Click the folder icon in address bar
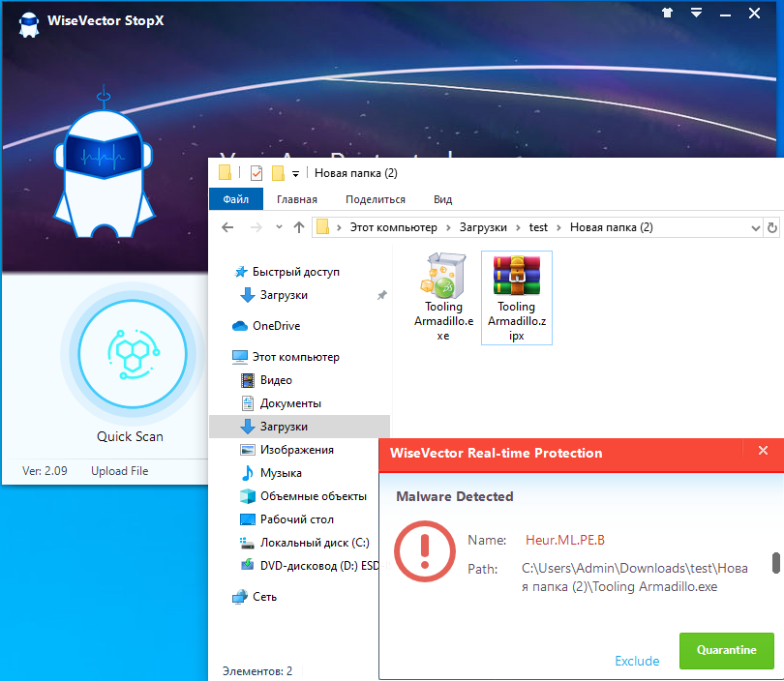The height and width of the screenshot is (681, 784). (323, 227)
